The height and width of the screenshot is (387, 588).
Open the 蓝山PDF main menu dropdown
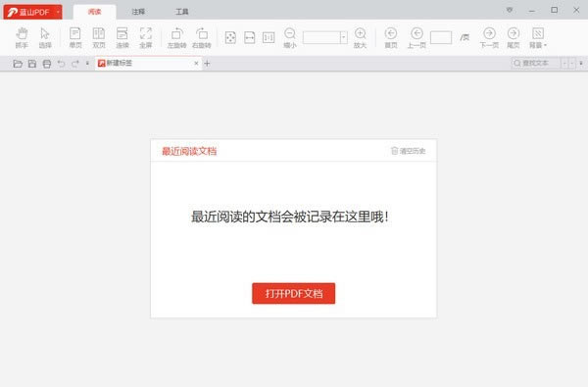point(58,12)
